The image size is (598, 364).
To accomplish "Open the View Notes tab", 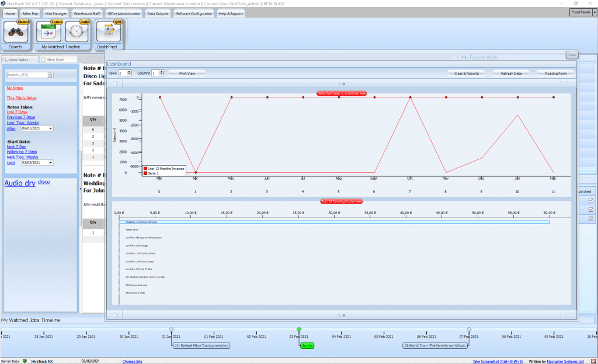I will (x=20, y=60).
